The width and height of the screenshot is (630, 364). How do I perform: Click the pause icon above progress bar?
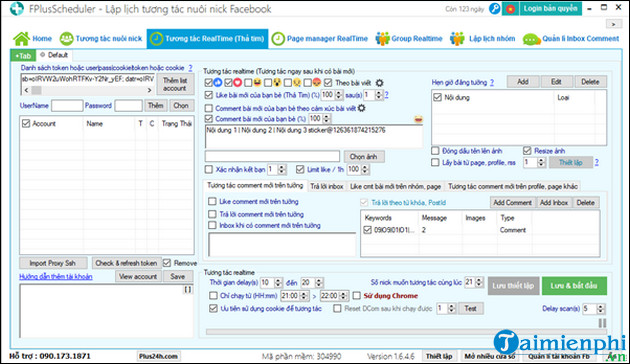click(x=602, y=323)
